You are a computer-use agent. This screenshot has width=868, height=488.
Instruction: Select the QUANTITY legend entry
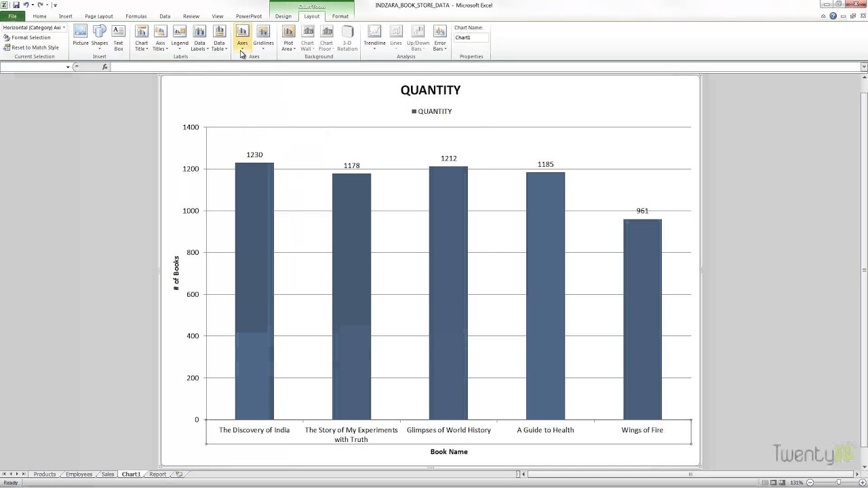[431, 111]
